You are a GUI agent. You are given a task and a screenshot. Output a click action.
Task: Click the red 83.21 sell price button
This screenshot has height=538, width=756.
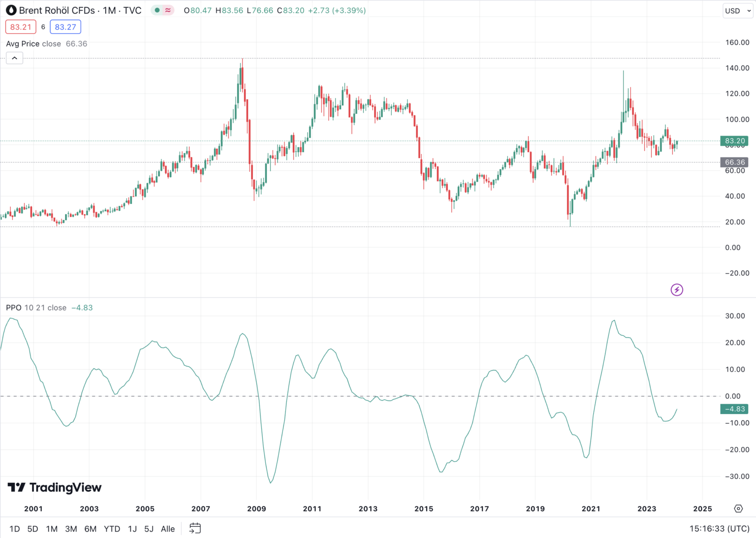(x=21, y=27)
